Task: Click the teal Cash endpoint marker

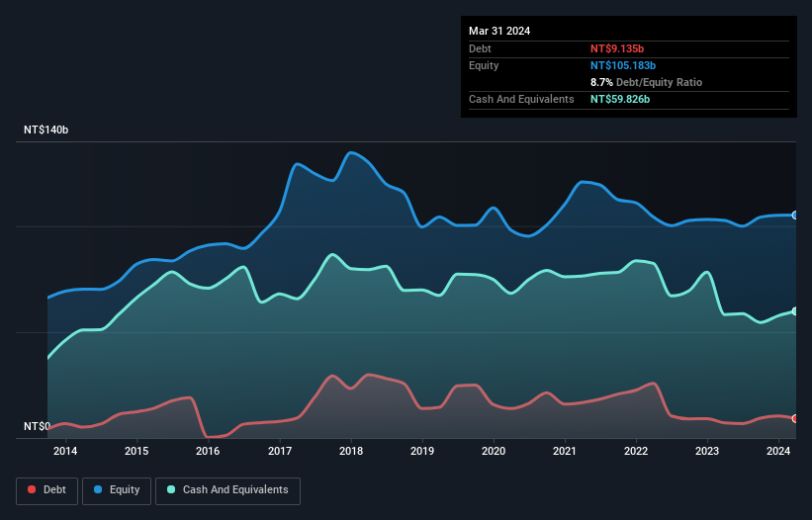Action: (795, 311)
